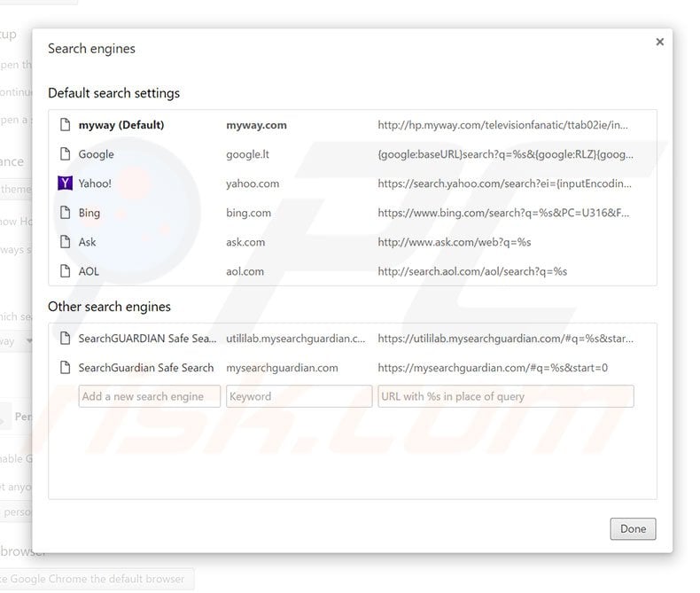The height and width of the screenshot is (593, 700).
Task: Click the page icon next to myway (Default)
Action: click(66, 125)
